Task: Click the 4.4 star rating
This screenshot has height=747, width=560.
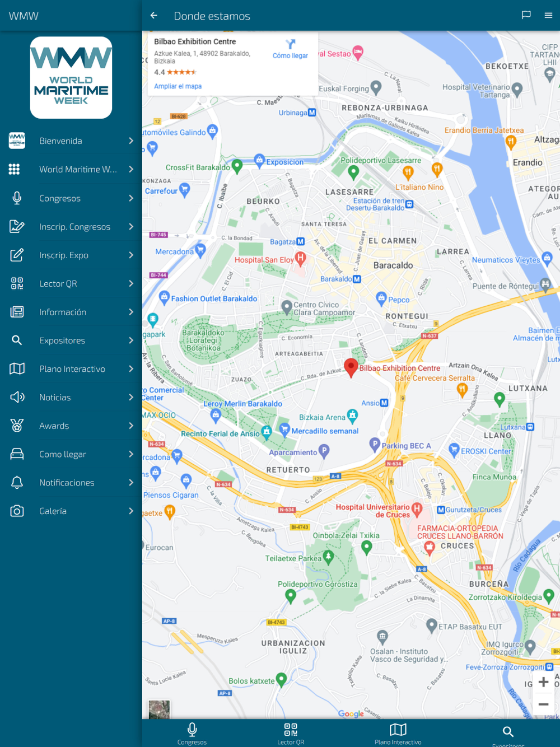Action: tap(175, 72)
